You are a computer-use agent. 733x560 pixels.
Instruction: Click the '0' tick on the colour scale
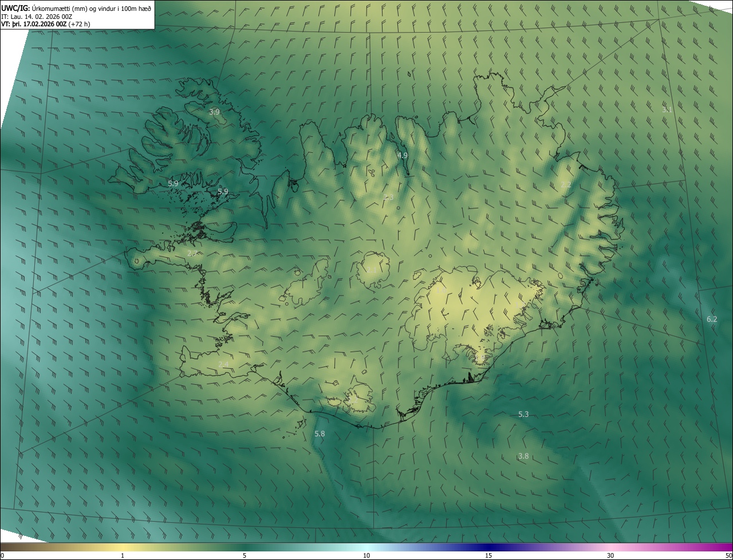2,555
